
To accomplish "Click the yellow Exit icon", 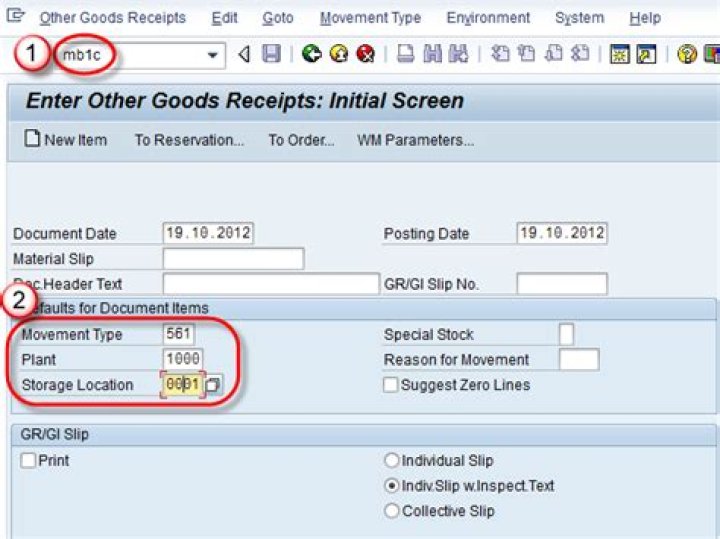I will [338, 54].
